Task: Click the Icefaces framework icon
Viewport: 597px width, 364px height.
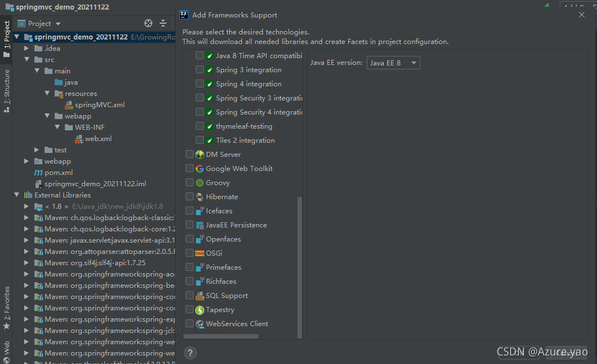Action: tap(200, 211)
